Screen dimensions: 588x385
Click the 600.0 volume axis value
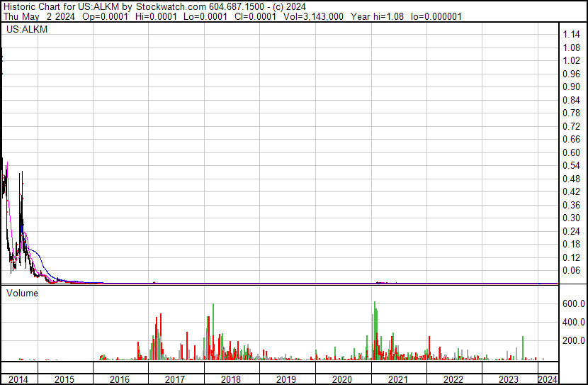(574, 303)
